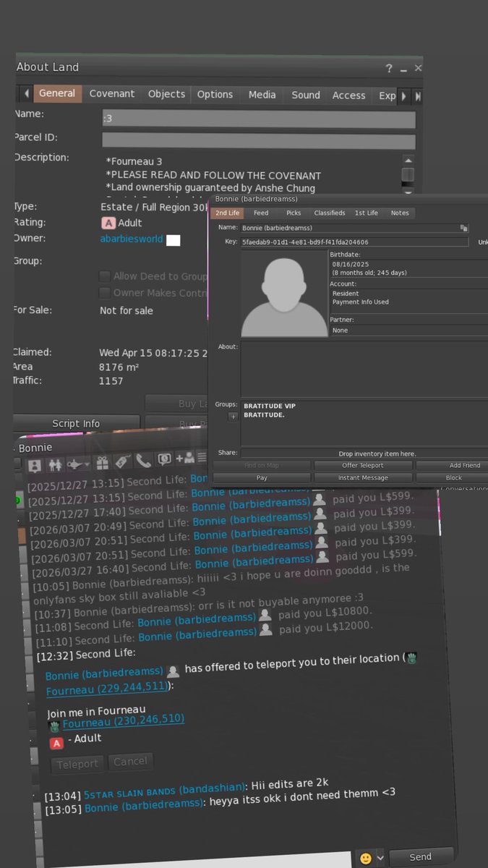Click the price tag pay icon
488x868 pixels.
click(x=122, y=461)
